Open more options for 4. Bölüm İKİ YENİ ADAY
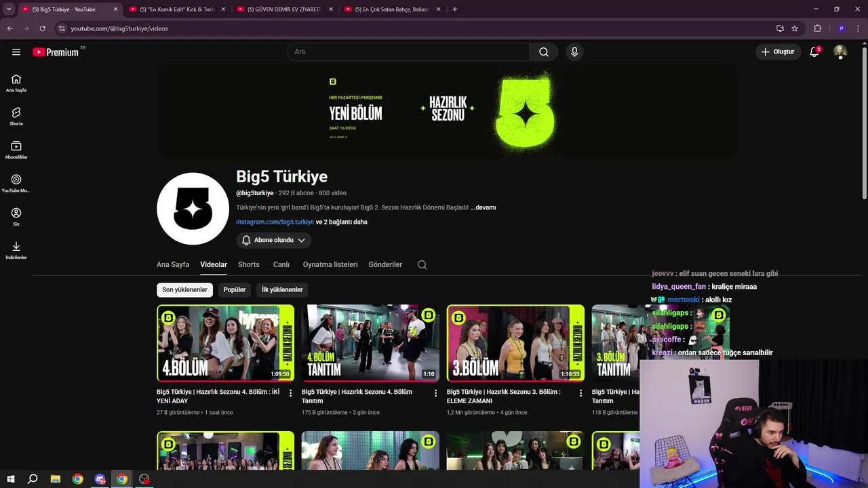 tap(291, 393)
